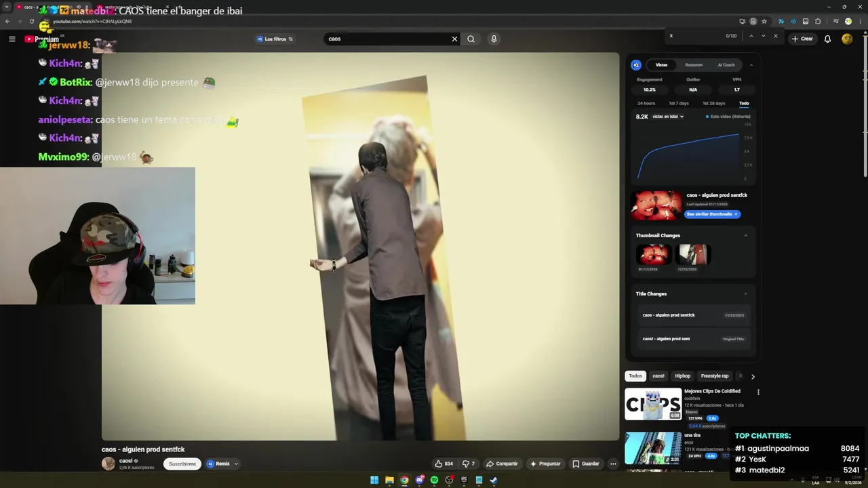Like the video with thumbs up
The height and width of the screenshot is (488, 868).
pos(444,464)
